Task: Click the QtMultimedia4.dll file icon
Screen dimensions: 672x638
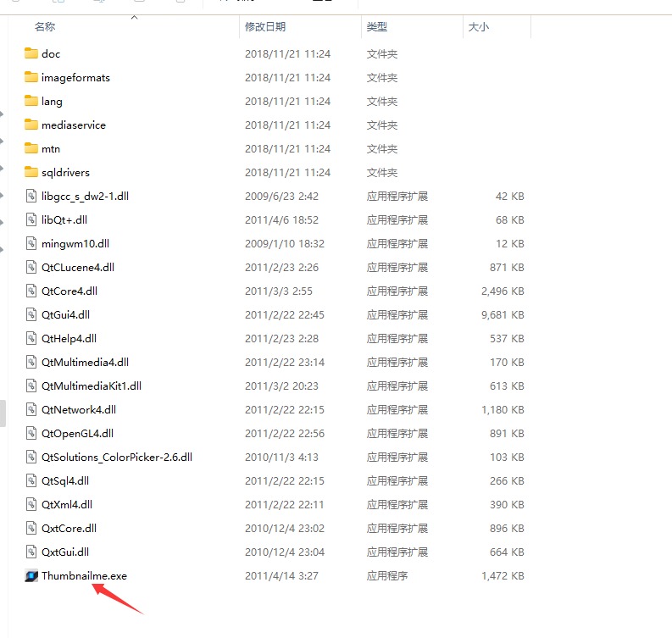Action: coord(31,362)
